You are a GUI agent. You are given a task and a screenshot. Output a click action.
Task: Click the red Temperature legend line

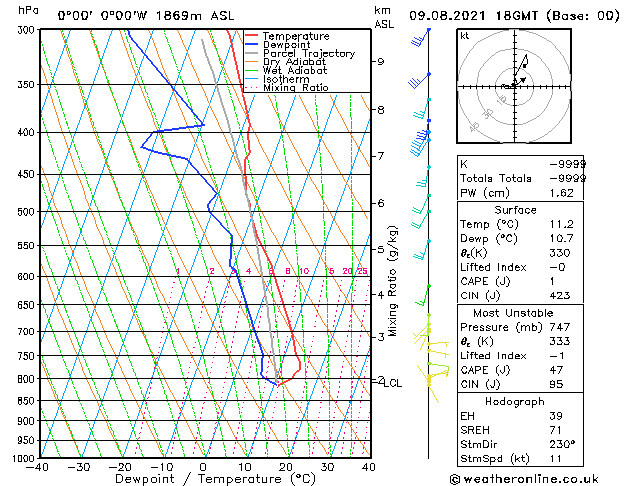[252, 36]
